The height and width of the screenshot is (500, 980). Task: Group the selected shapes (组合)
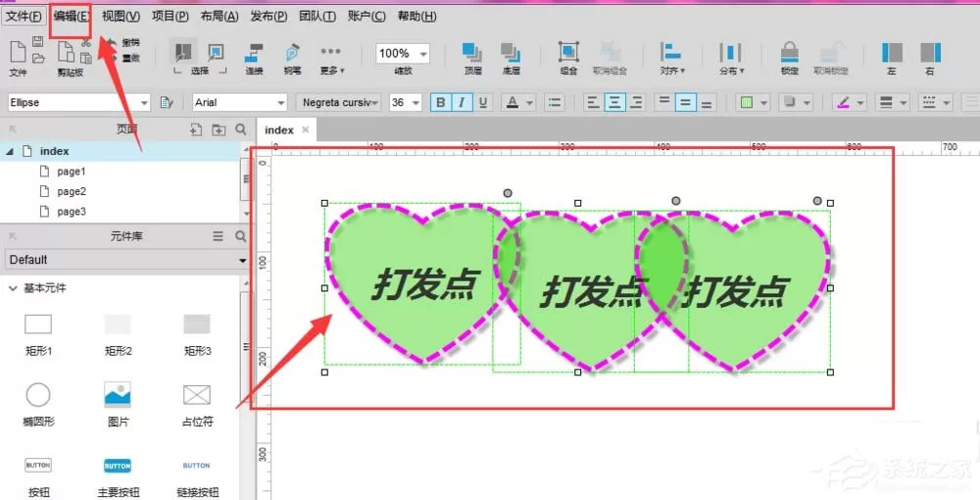click(568, 60)
